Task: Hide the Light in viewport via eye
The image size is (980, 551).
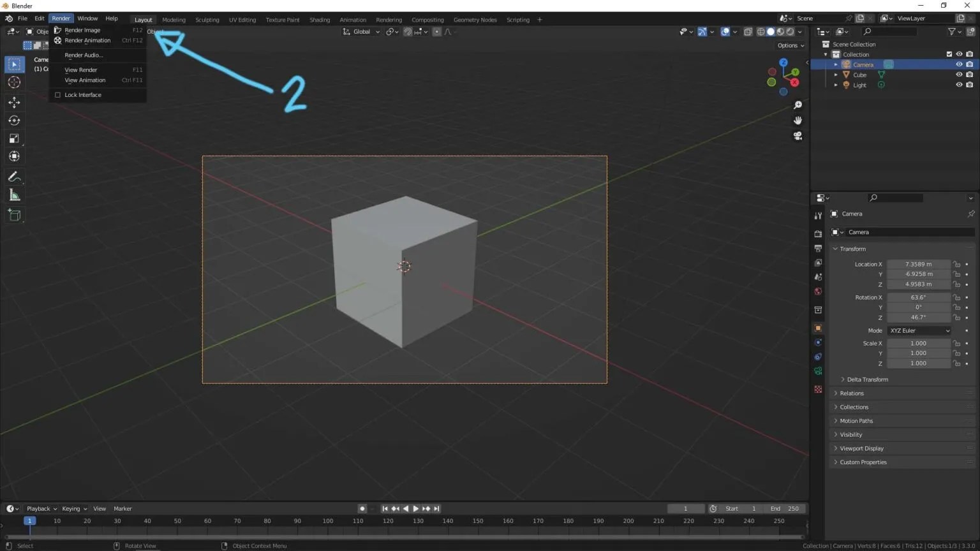Action: [959, 85]
